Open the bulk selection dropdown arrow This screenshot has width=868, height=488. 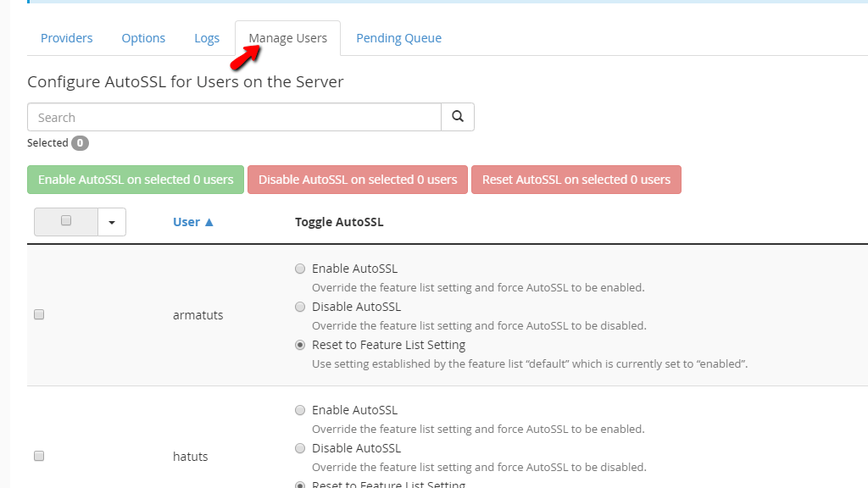pos(111,221)
